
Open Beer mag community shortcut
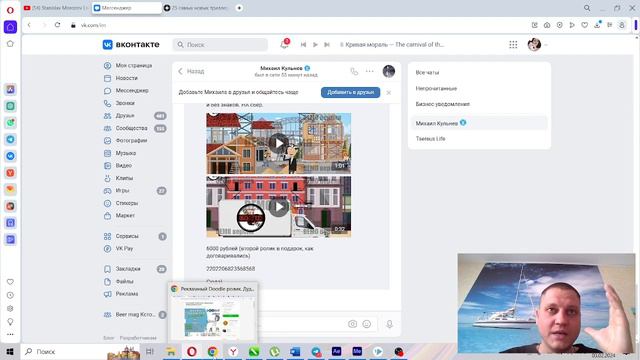(x=135, y=315)
